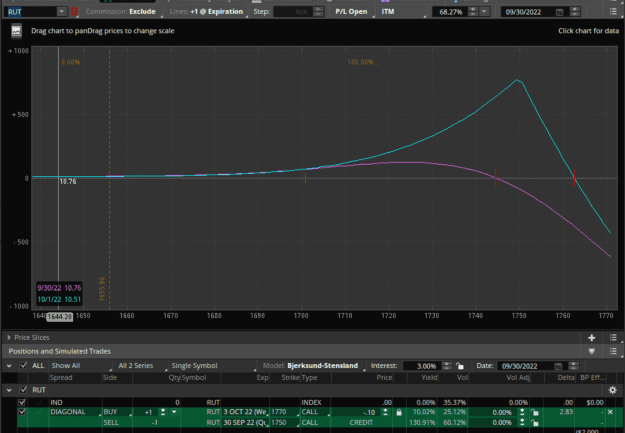This screenshot has width=625, height=433.
Task: Toggle the lock icon next to Interest
Action: (460, 366)
